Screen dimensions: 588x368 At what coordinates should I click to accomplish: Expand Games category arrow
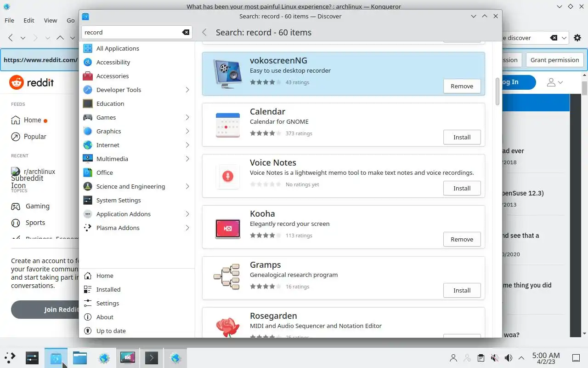[187, 117]
